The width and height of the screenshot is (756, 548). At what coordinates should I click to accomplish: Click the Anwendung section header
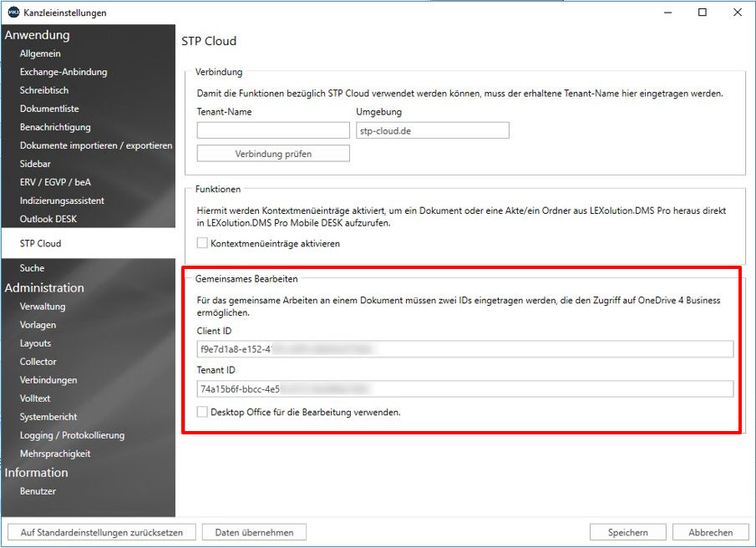(x=37, y=35)
